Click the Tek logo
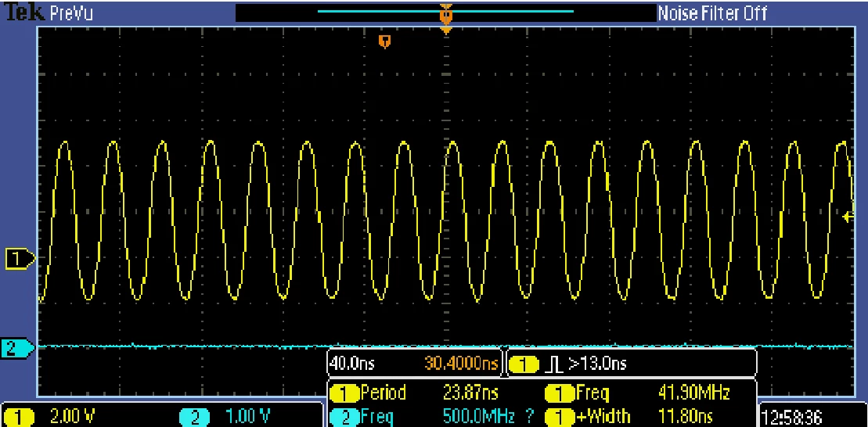 click(23, 13)
